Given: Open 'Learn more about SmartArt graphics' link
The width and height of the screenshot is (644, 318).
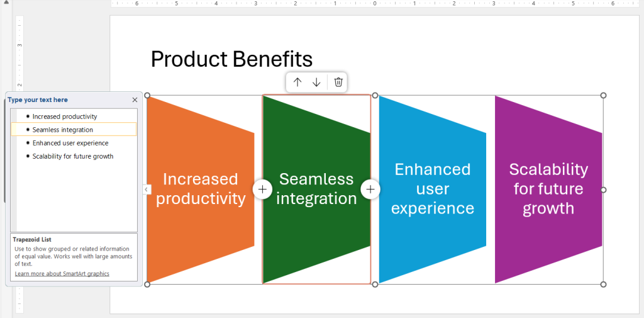Looking at the screenshot, I should coord(62,273).
